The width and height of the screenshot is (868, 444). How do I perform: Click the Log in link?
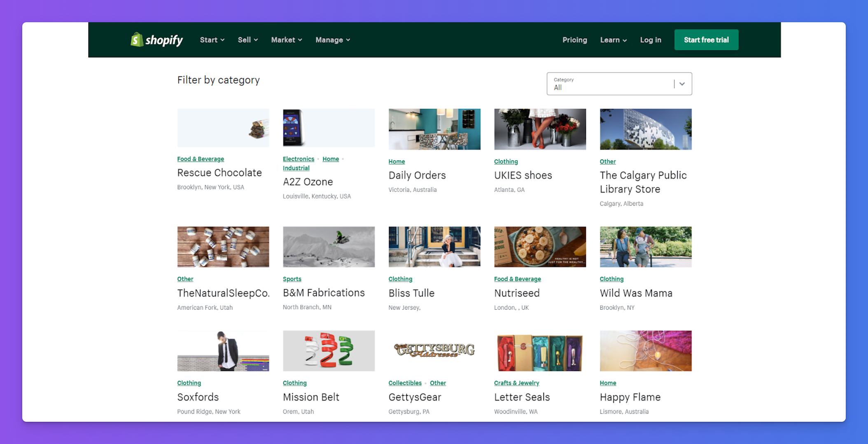tap(651, 40)
